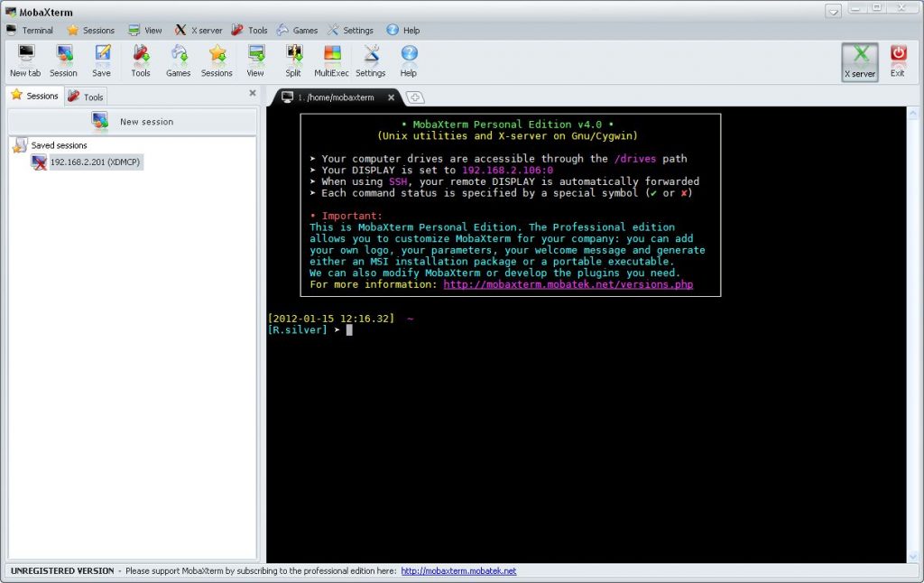This screenshot has width=924, height=583.
Task: Click the terminal command prompt line
Action: [310, 330]
